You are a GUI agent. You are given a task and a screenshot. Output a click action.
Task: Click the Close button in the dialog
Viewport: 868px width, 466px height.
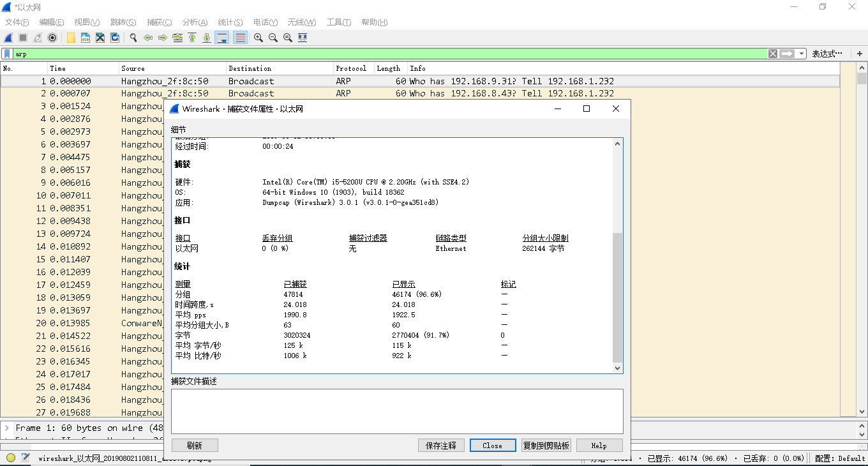coord(493,446)
